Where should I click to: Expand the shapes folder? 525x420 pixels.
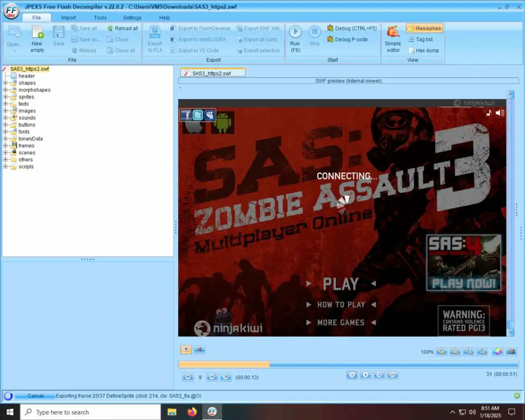[5, 83]
